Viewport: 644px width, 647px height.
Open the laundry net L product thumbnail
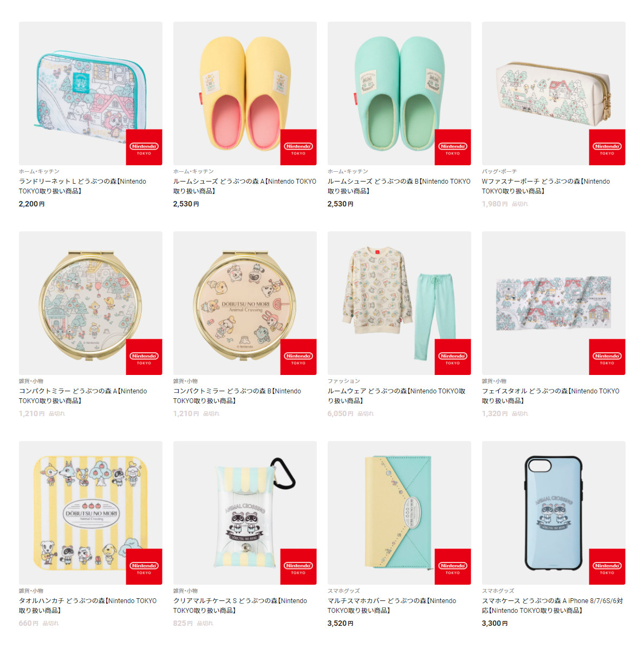[90, 93]
